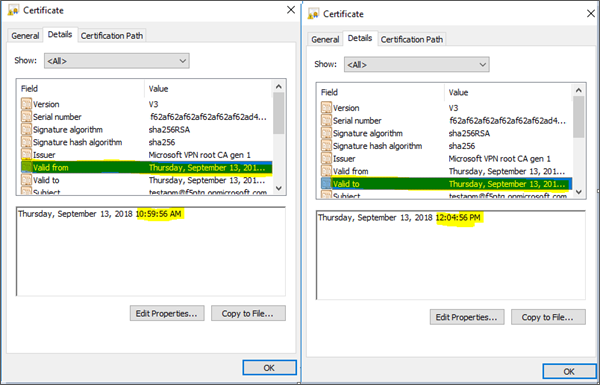Select 'sha256' hash value in right window
The image size is (600, 385).
point(462,146)
